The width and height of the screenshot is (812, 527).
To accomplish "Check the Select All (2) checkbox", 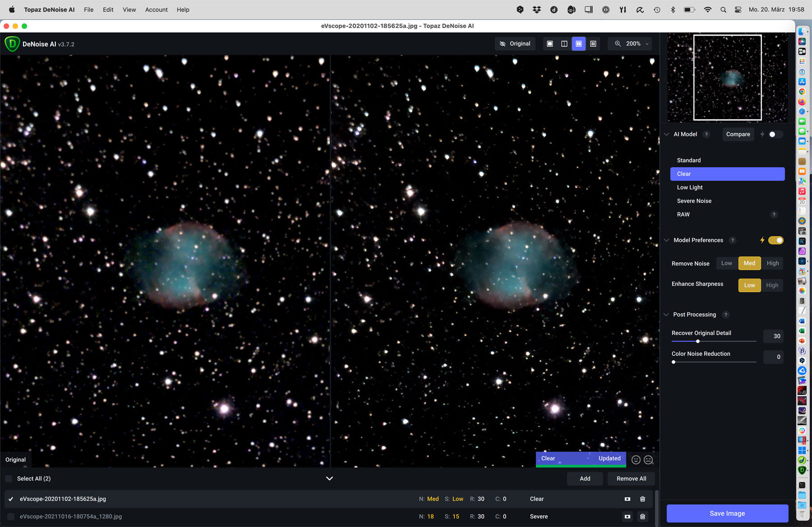I will (x=9, y=479).
